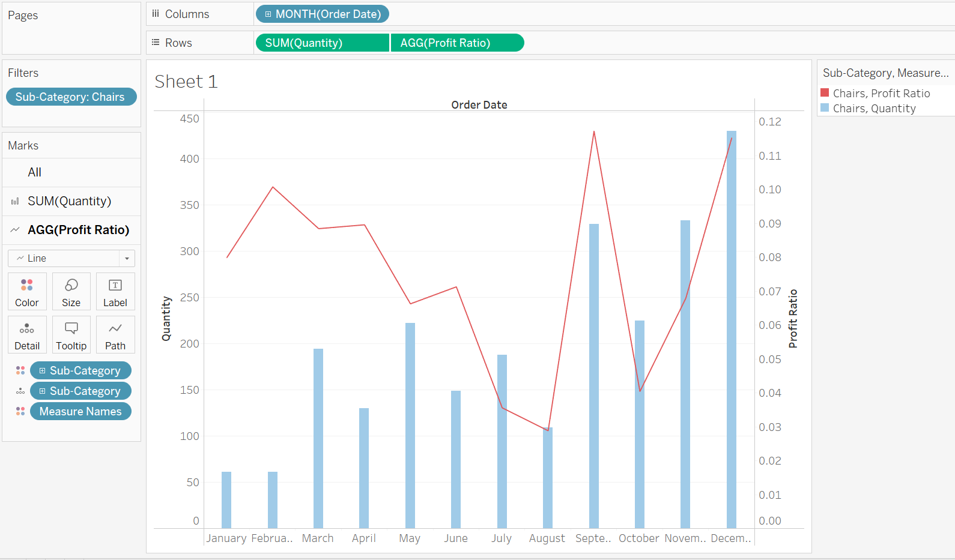Open the Color marks card

(x=27, y=292)
